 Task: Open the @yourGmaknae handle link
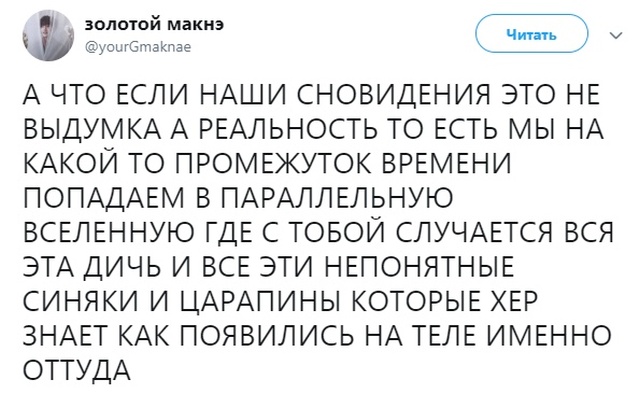click(138, 47)
